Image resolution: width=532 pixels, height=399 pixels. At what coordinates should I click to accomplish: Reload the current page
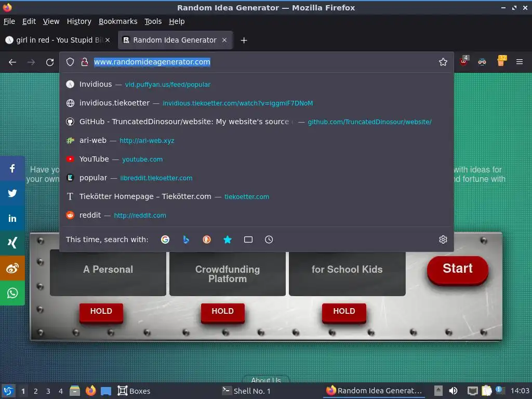(x=50, y=62)
